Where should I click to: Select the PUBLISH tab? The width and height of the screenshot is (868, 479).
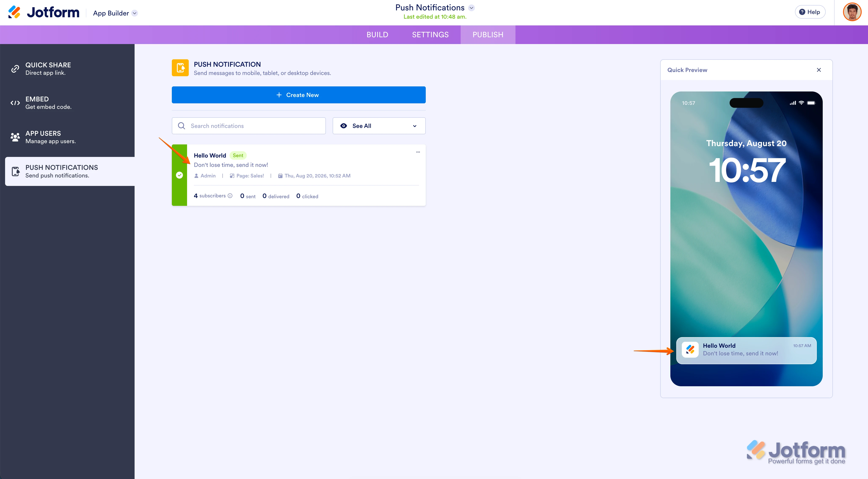pyautogui.click(x=488, y=35)
